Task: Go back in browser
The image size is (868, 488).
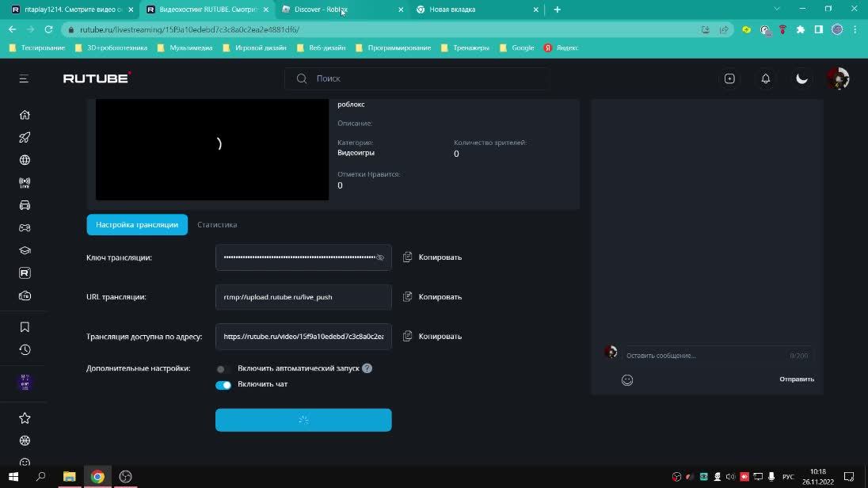Action: point(12,29)
